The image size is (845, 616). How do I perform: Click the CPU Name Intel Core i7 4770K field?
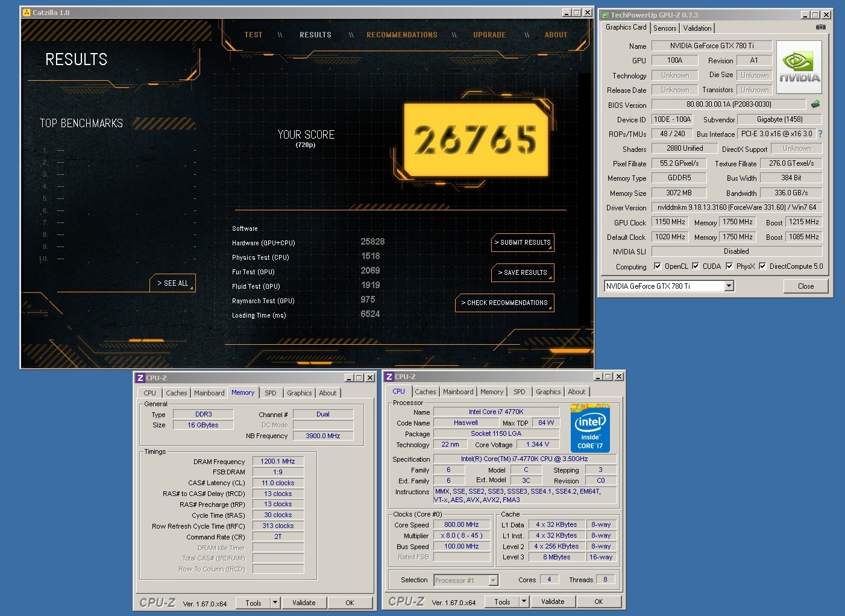496,412
